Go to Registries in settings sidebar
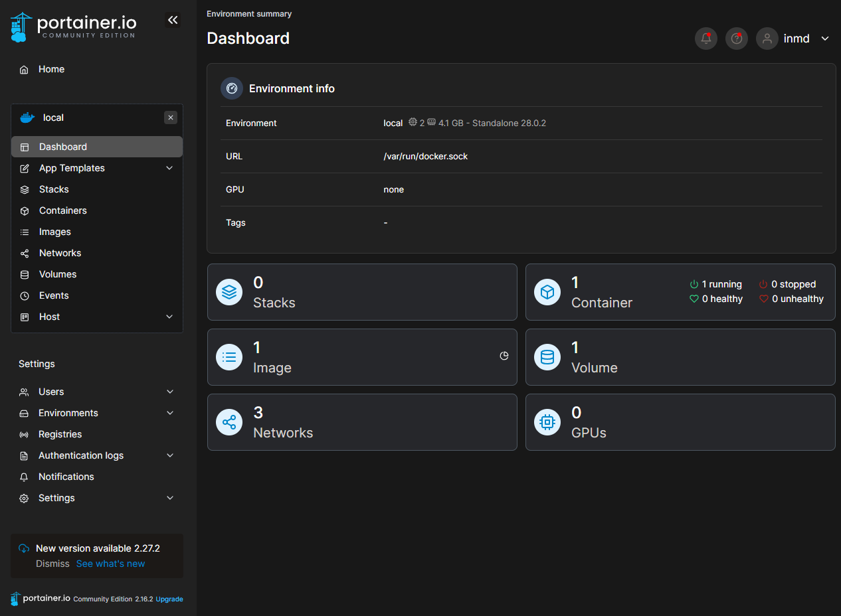This screenshot has width=841, height=616. click(x=60, y=434)
